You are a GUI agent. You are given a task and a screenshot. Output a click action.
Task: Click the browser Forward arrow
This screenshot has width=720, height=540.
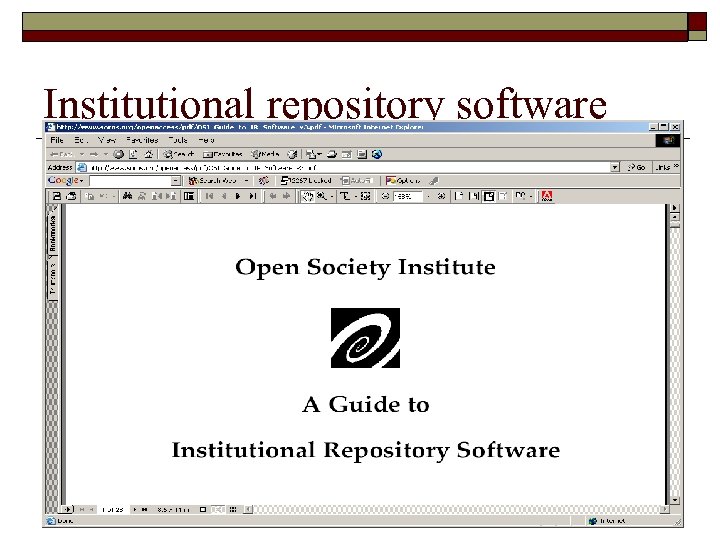pos(94,154)
